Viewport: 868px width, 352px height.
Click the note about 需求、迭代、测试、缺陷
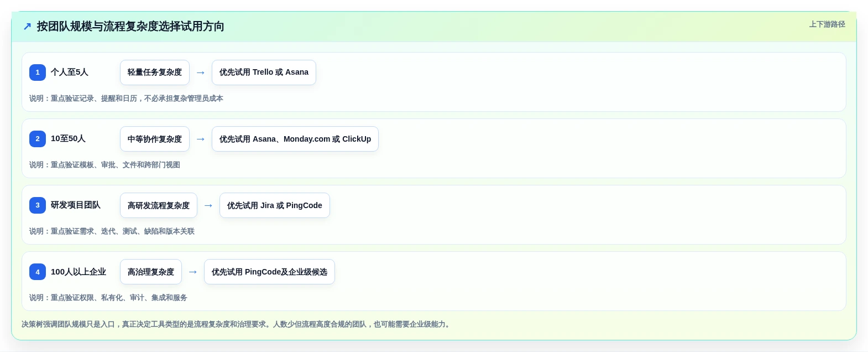pyautogui.click(x=112, y=231)
